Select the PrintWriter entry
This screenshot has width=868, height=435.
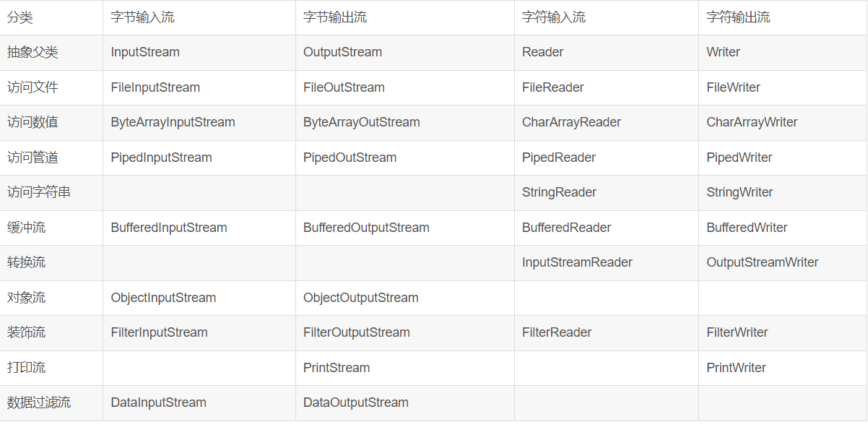point(783,368)
